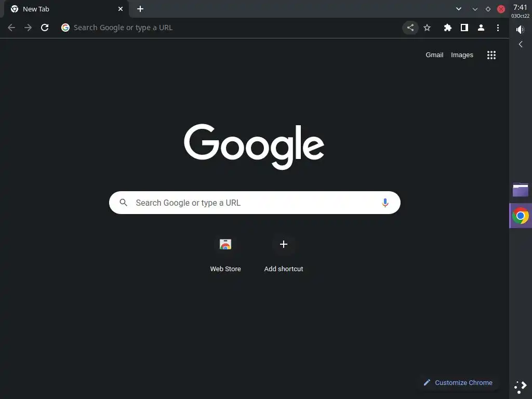The height and width of the screenshot is (399, 532).
Task: Open the file manager folder icon
Action: [521, 190]
